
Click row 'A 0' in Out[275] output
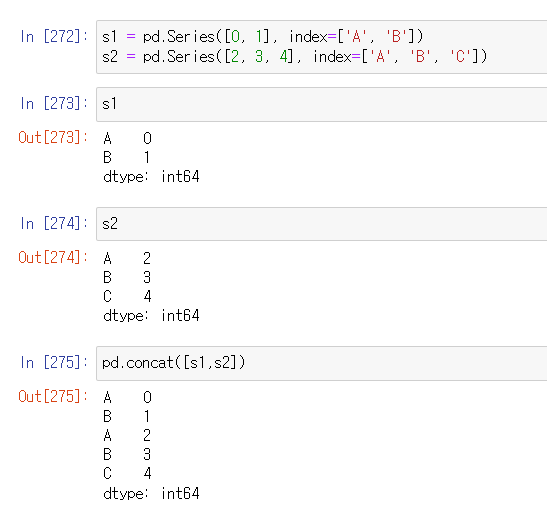(x=127, y=397)
